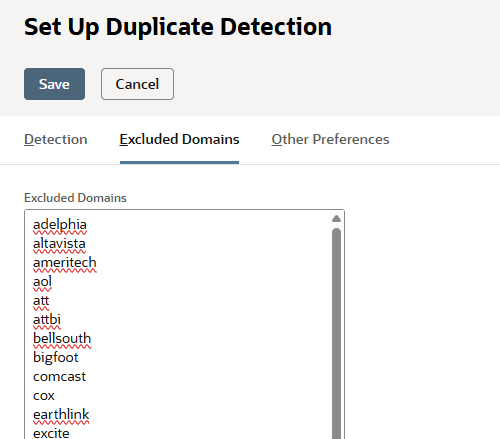The width and height of the screenshot is (500, 439).
Task: Click 'earthlink' in the domains list
Action: [61, 415]
